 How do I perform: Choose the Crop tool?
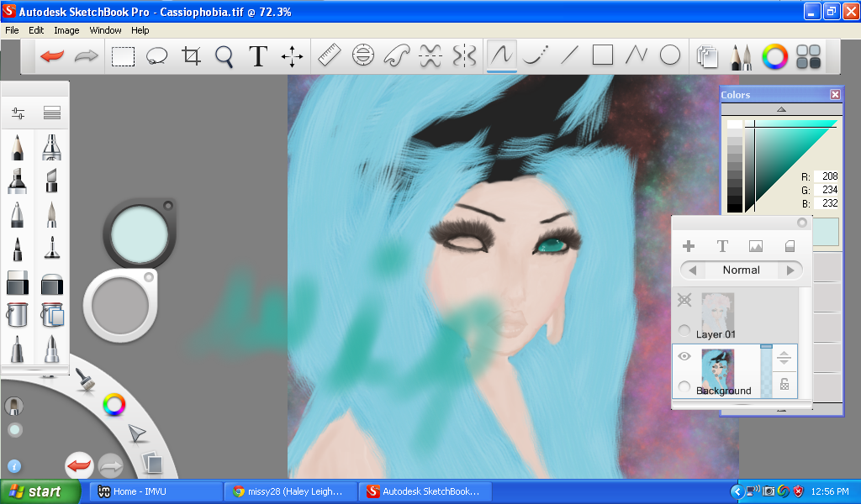[x=191, y=55]
